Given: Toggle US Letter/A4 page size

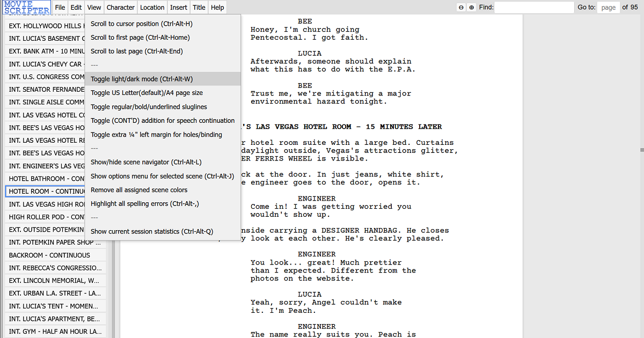Looking at the screenshot, I should tap(147, 93).
